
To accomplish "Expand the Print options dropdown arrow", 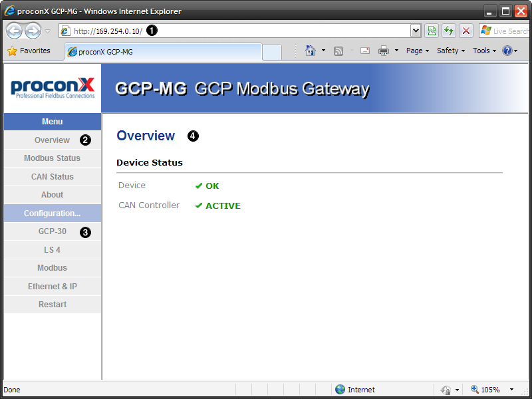I will coord(396,51).
